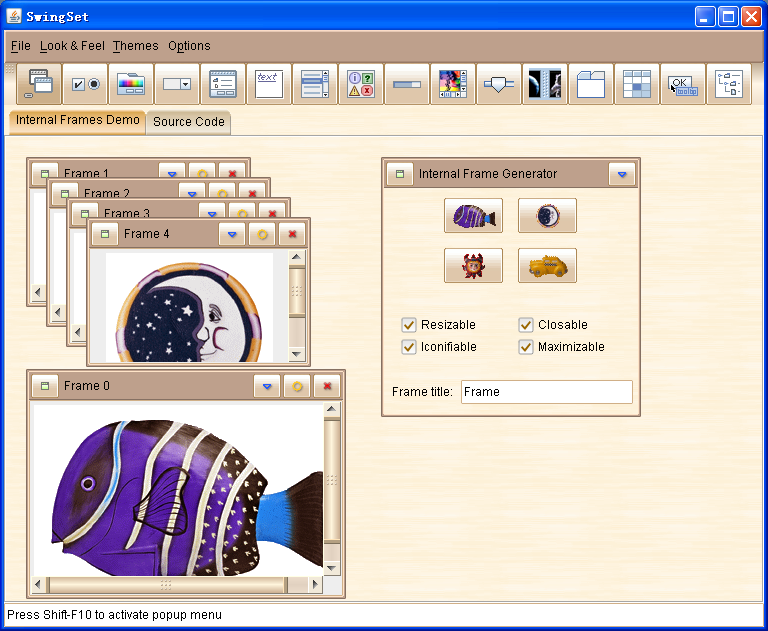Screen dimensions: 768x631
Task: Close Frame 0 with the red X
Action: pos(327,386)
